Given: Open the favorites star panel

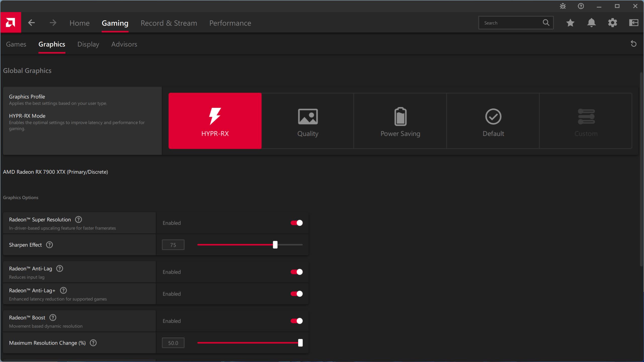Looking at the screenshot, I should pos(570,23).
